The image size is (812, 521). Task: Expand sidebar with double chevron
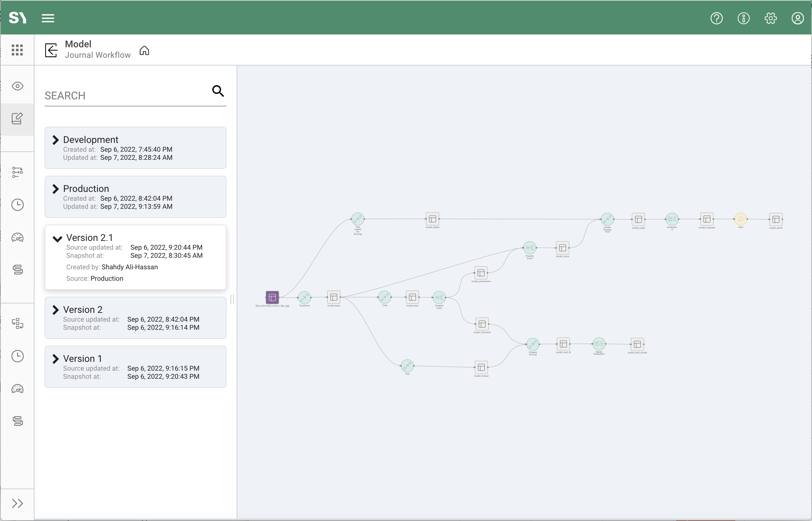(x=17, y=503)
